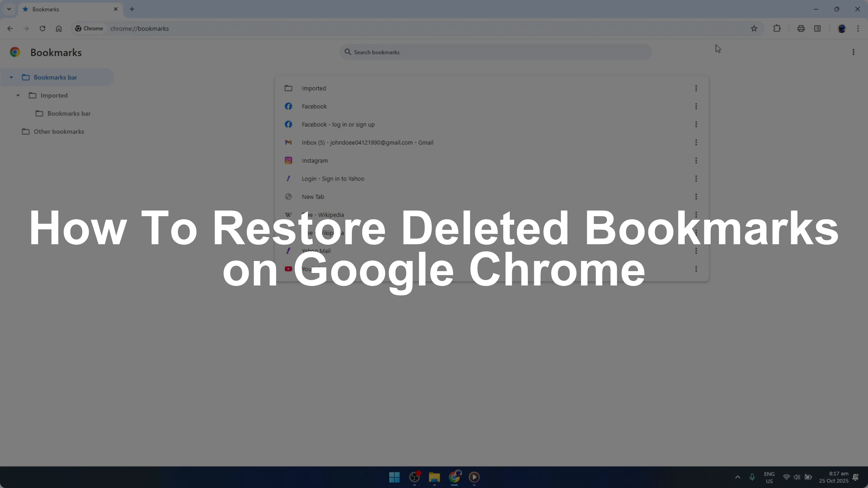Open the bookmarks Organize three-dot menu
868x488 pixels.
pyautogui.click(x=853, y=52)
